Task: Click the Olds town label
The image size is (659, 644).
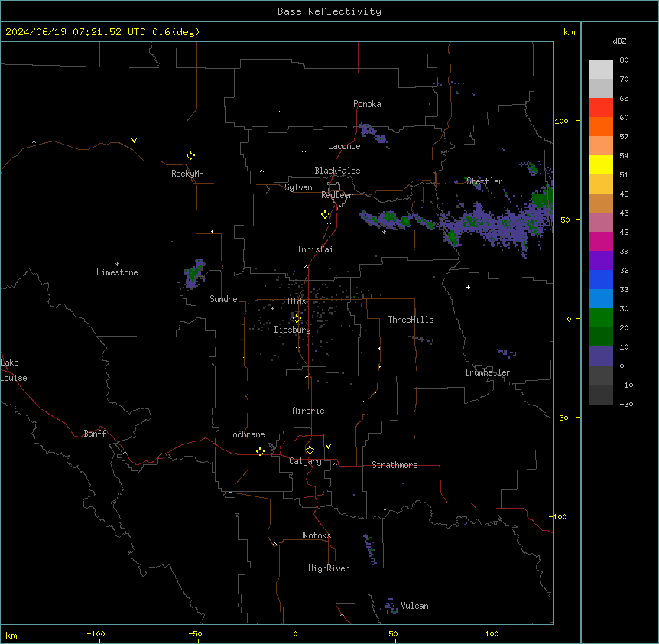Action: (x=297, y=301)
